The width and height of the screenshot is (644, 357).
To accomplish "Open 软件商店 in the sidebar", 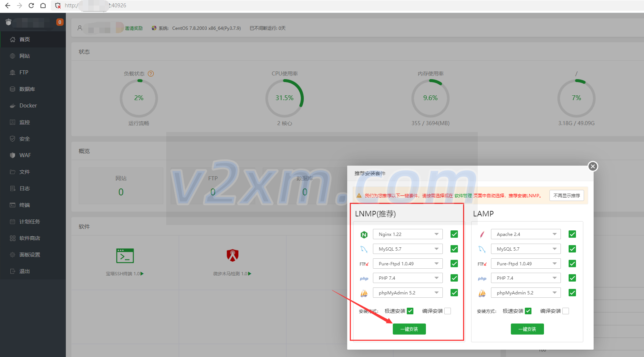I will (33, 238).
